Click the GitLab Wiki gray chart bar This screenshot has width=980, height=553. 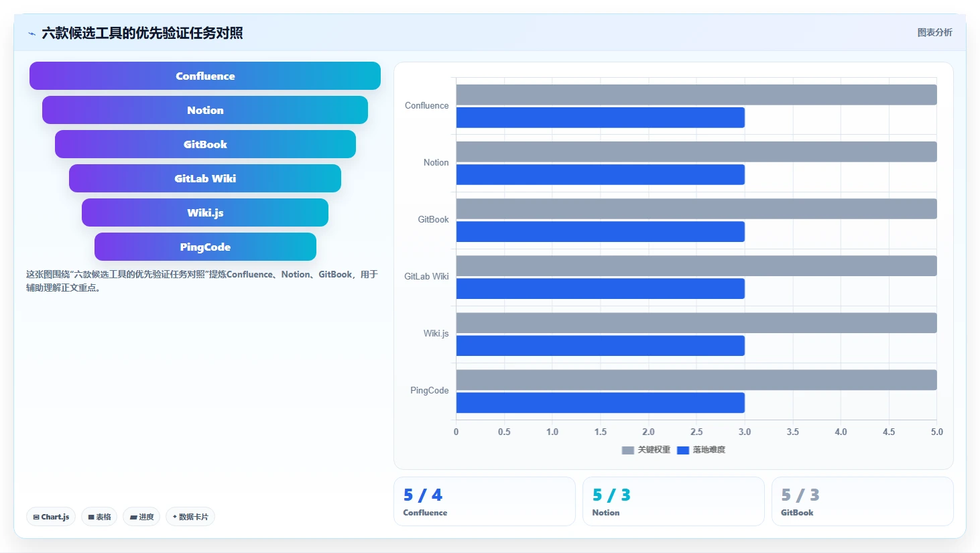[696, 265]
